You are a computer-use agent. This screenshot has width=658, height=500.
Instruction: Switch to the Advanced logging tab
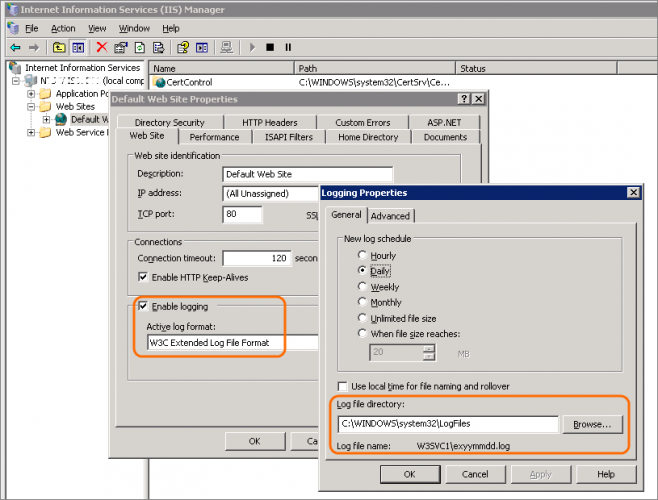pyautogui.click(x=390, y=216)
